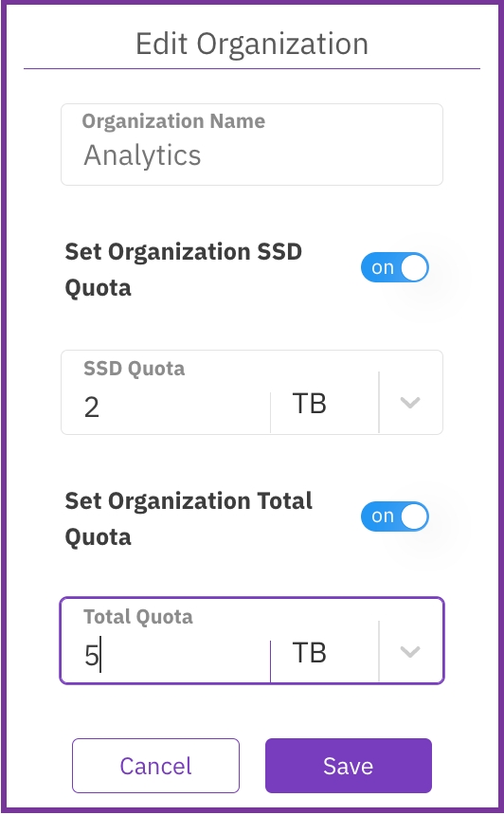The image size is (504, 815).
Task: Click the 'Set Organization Total Quota' label
Action: [189, 518]
